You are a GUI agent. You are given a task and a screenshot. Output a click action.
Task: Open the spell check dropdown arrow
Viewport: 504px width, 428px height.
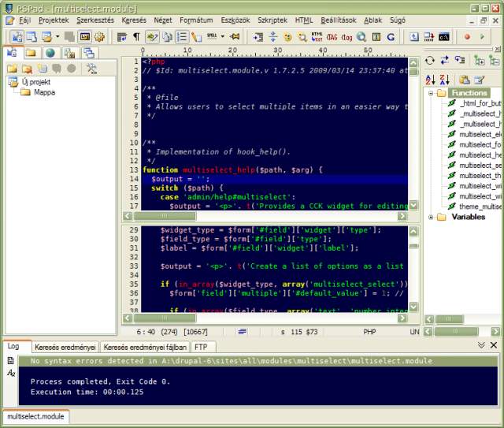(x=222, y=36)
